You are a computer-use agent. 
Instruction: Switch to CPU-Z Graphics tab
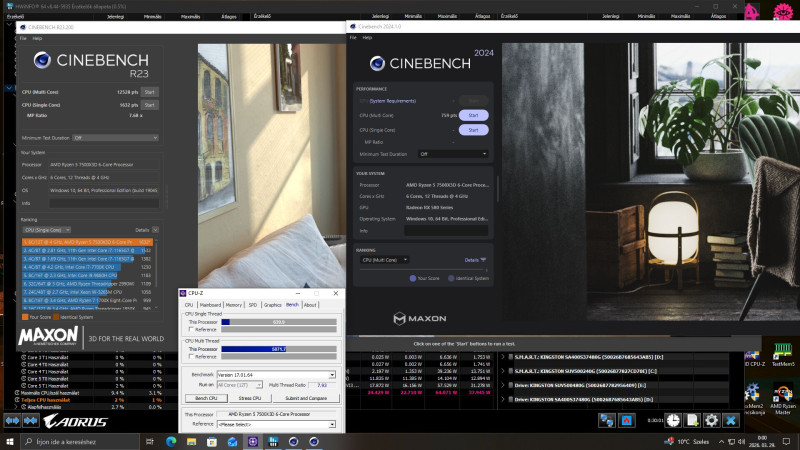tap(272, 305)
